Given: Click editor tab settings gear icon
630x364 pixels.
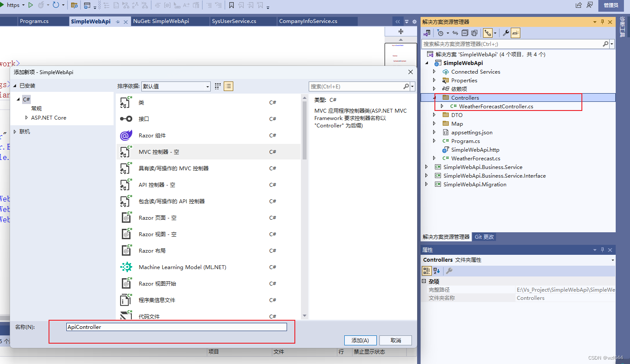Looking at the screenshot, I should click(x=415, y=22).
